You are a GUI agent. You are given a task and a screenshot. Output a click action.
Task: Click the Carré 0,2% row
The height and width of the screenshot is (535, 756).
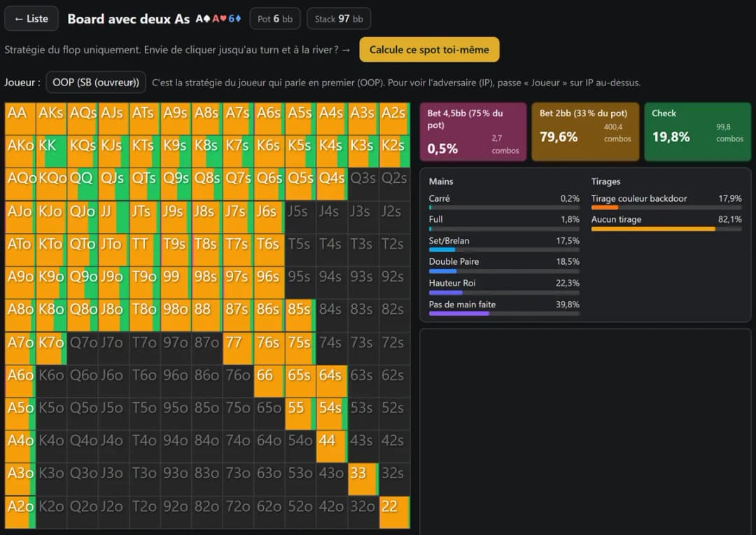pos(504,202)
